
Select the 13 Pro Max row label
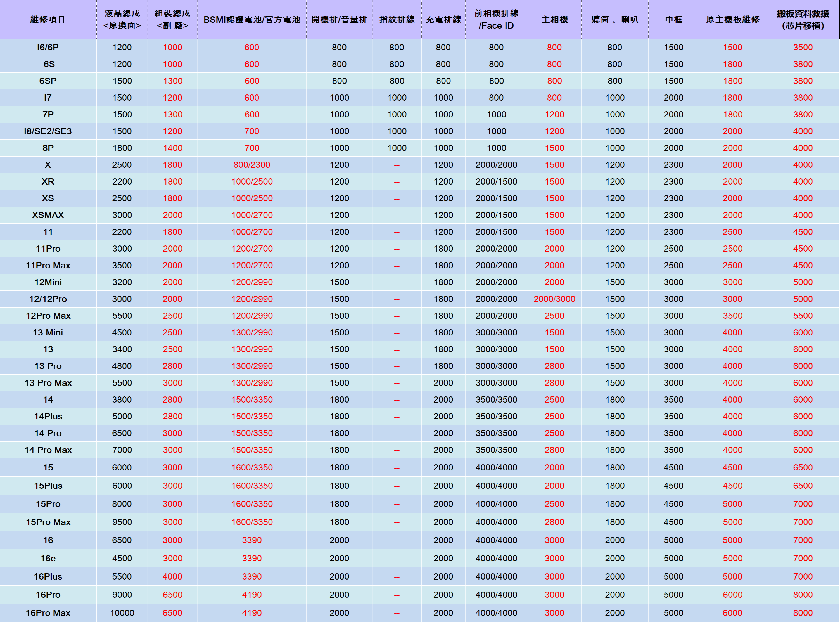[x=48, y=383]
